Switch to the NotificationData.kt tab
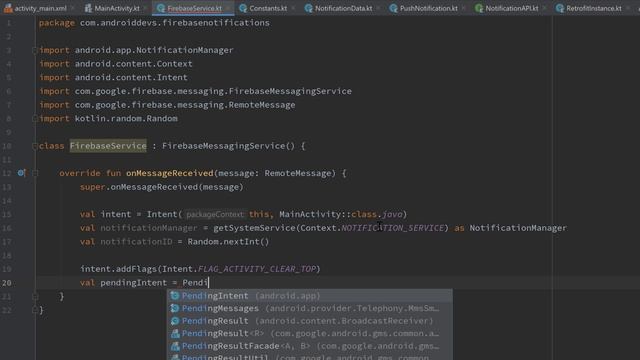This screenshot has width=640, height=360. click(x=343, y=8)
